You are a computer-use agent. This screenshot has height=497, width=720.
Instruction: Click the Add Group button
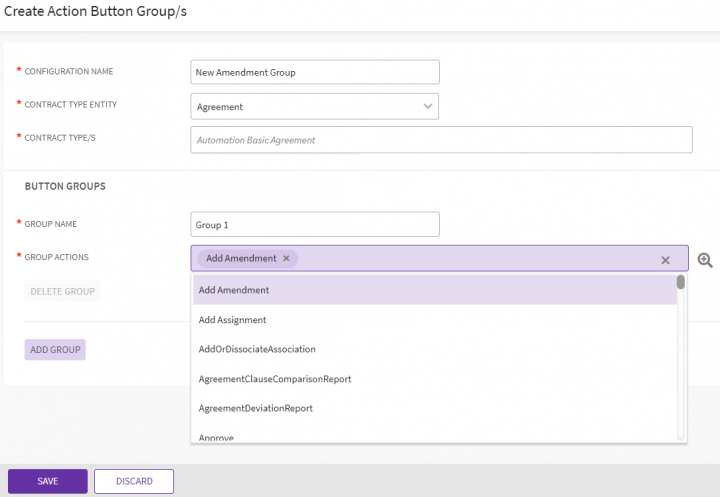(x=55, y=350)
